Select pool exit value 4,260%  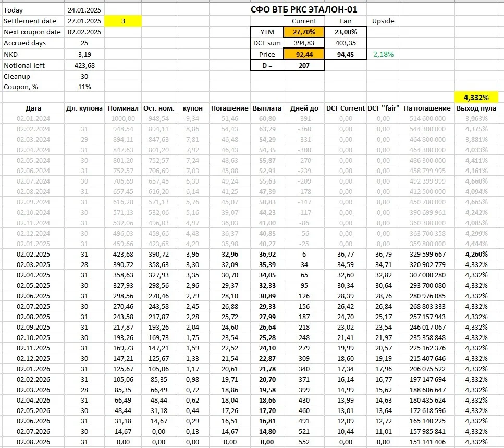(476, 255)
